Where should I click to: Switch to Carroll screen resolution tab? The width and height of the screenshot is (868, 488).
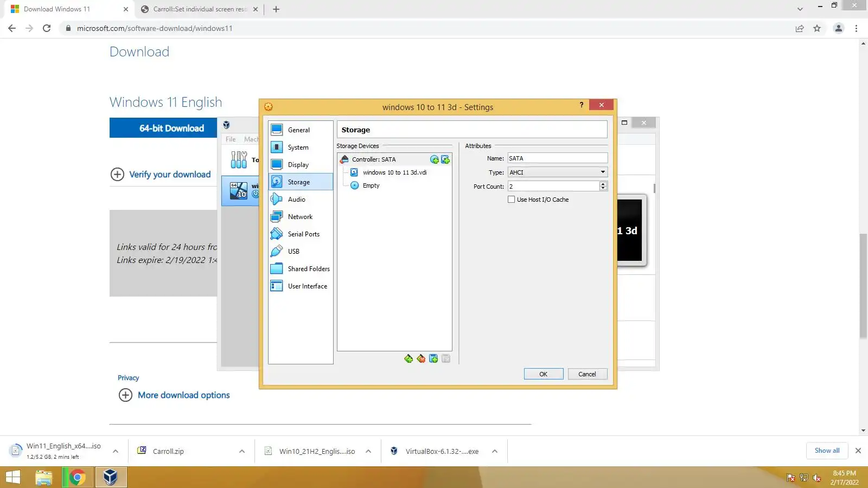[x=194, y=9]
